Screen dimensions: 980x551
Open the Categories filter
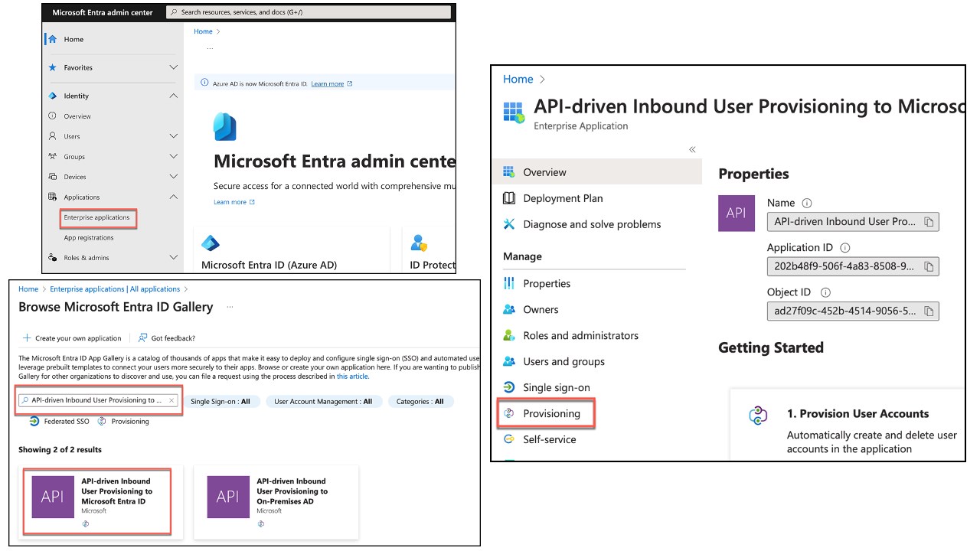point(420,401)
